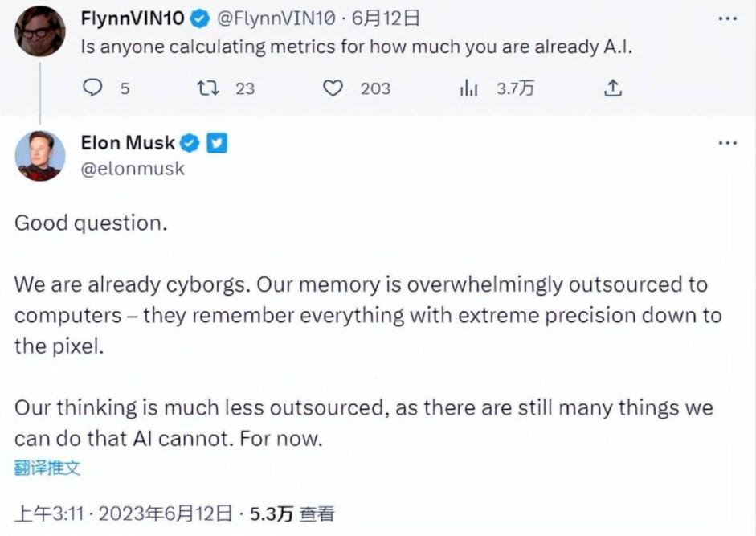The image size is (756, 536).
Task: Open view analytics icon showing 3.7万
Action: 468,88
